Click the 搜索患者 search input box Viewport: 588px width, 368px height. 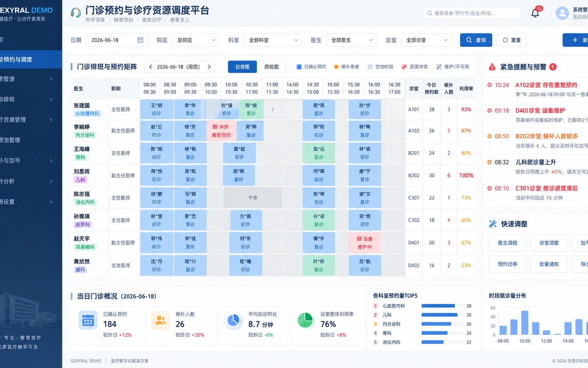point(472,13)
